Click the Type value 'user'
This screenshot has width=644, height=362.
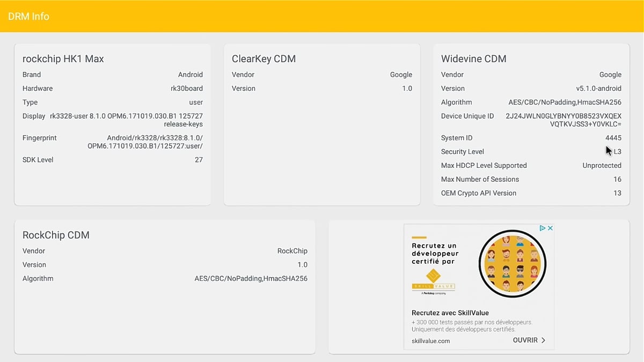[196, 102]
